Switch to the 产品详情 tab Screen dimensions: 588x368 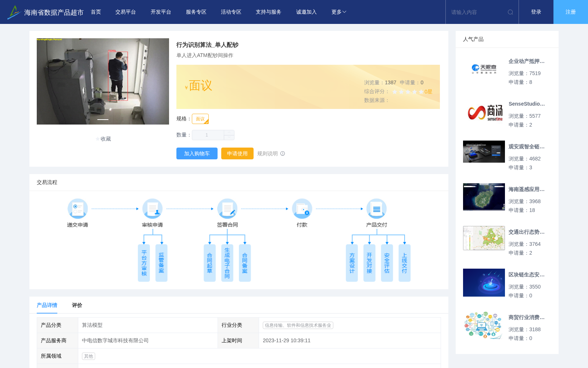(x=47, y=305)
